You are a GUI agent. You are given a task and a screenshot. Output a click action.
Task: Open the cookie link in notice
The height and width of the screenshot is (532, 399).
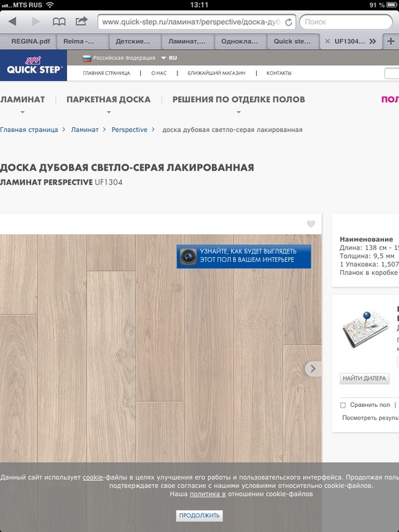pyautogui.click(x=93, y=477)
